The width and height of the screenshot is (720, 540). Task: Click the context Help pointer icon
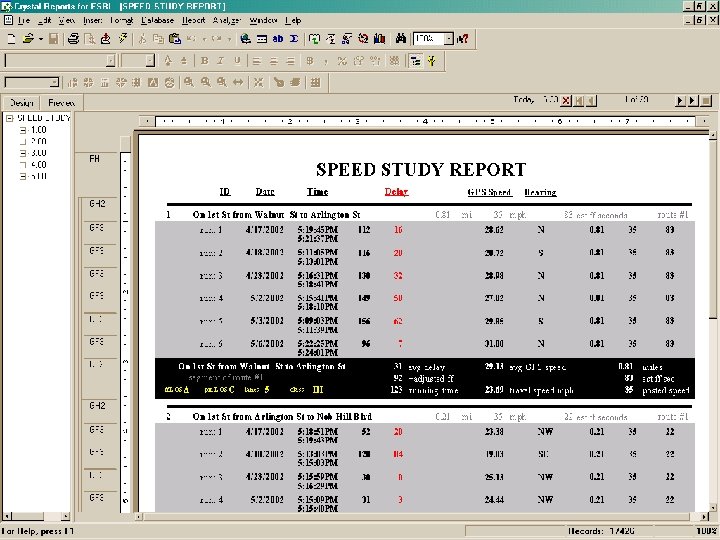click(463, 39)
